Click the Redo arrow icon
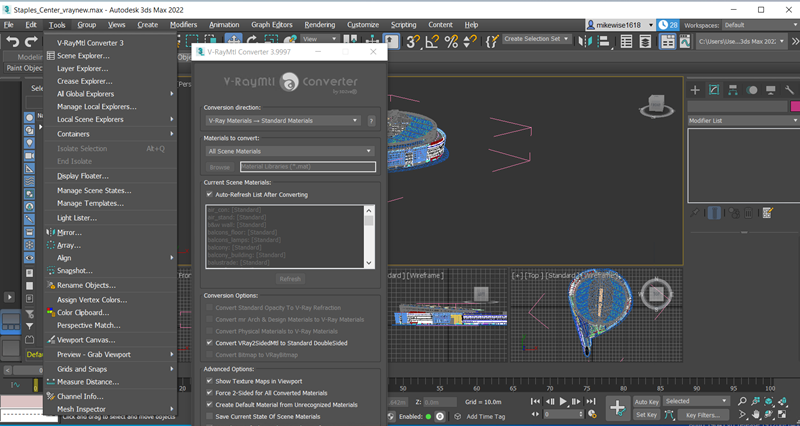Viewport: 800px width, 426px height. (33, 41)
